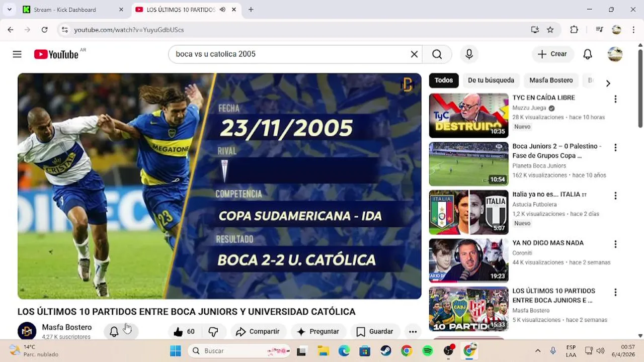Click the Compartir share button
Screen dimensions: 644x362
258,331
